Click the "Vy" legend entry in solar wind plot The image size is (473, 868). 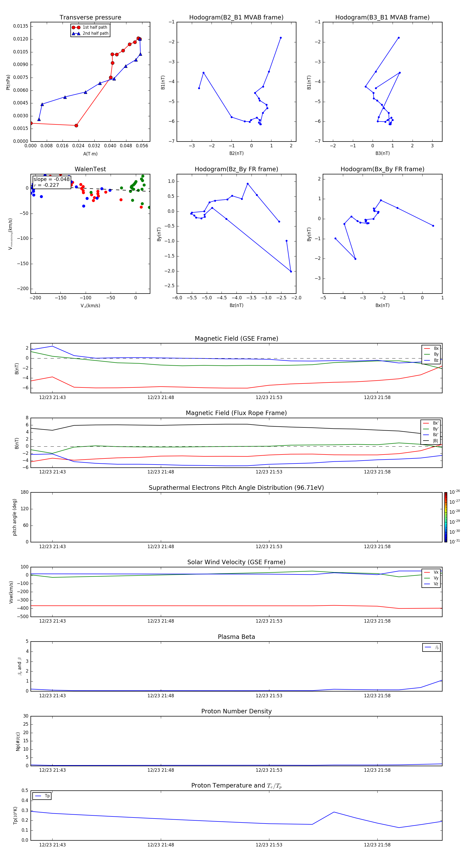point(431,578)
